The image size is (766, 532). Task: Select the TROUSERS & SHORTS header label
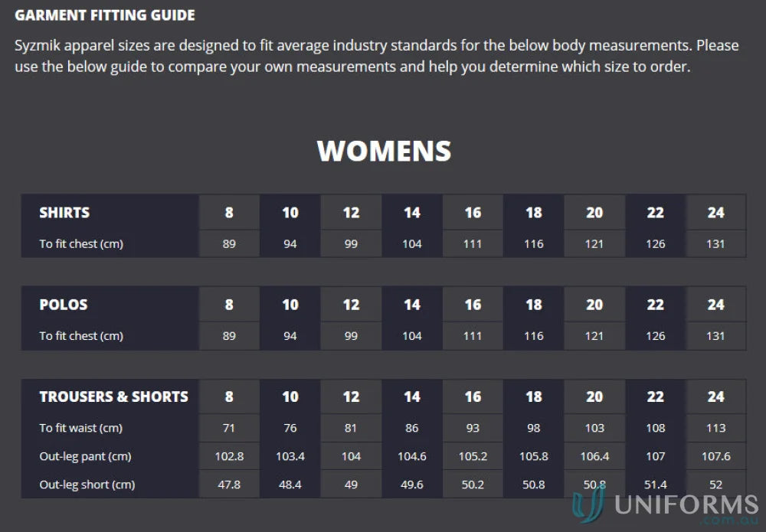pos(113,397)
